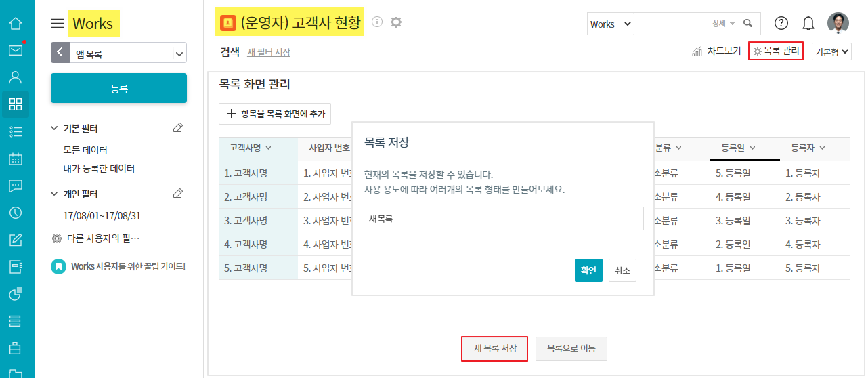This screenshot has height=378, width=868.
Task: Collapse the 개인 필터 section
Action: pos(55,194)
